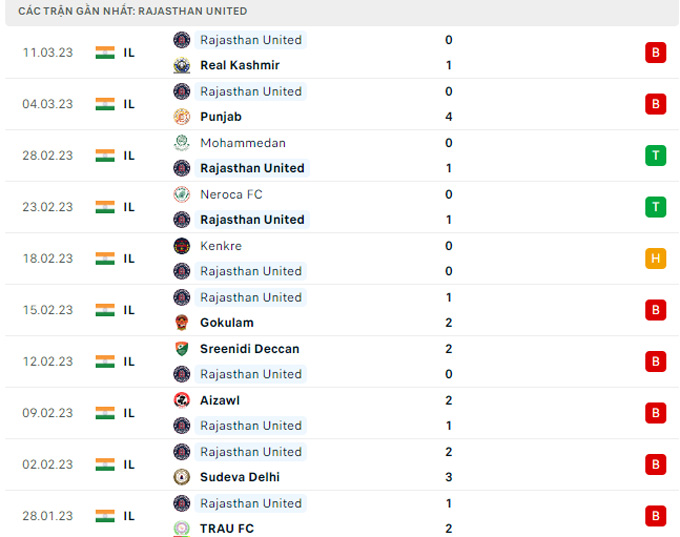Click the Gokulam club logo
The width and height of the screenshot is (680, 537).
(x=181, y=323)
